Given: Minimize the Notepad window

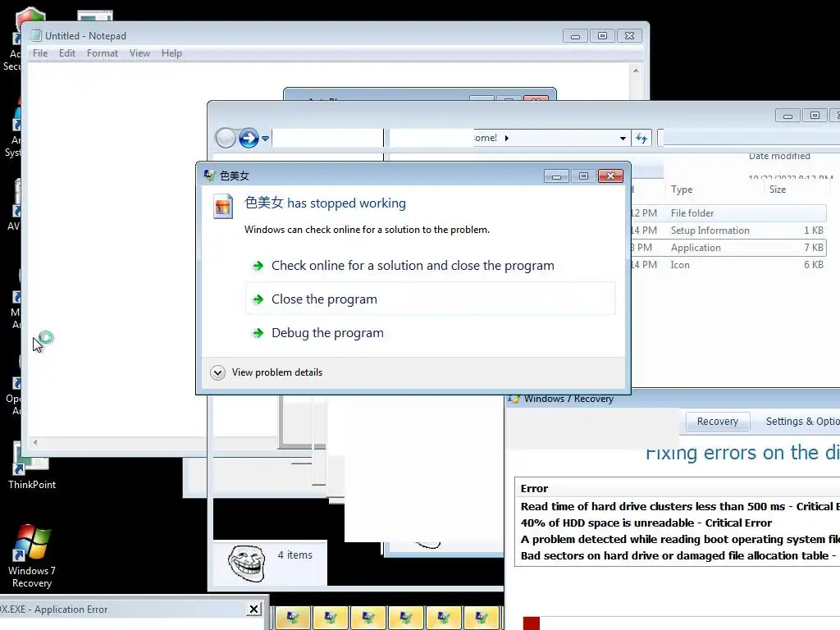Looking at the screenshot, I should coord(575,36).
